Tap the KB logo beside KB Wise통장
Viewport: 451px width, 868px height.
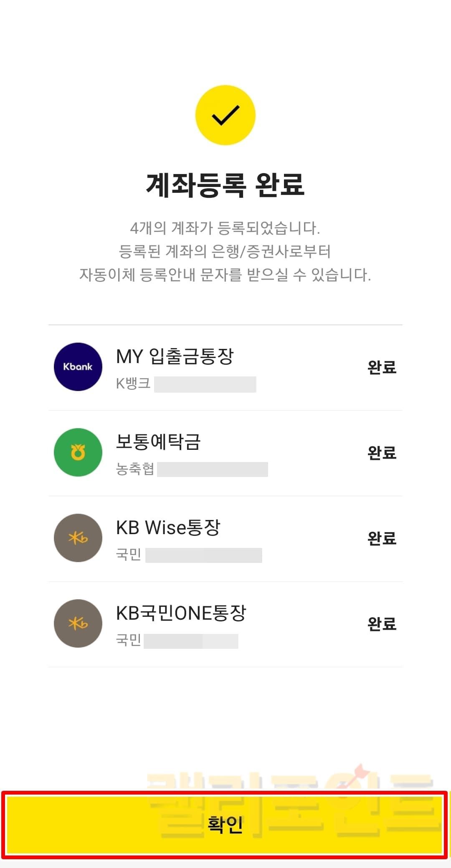78,538
